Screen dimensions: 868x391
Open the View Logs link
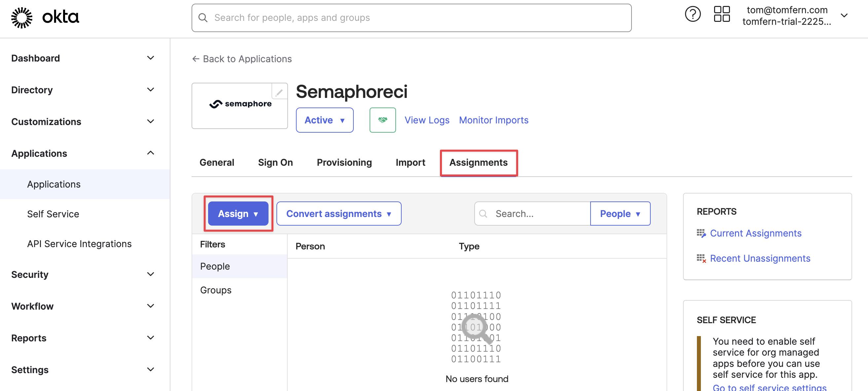(x=427, y=120)
